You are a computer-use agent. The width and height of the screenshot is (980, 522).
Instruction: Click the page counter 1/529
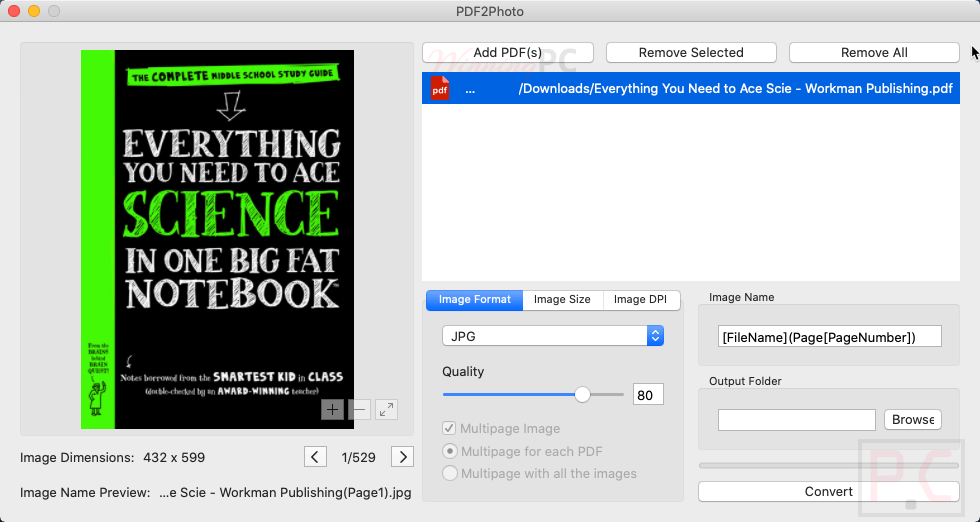click(x=359, y=458)
